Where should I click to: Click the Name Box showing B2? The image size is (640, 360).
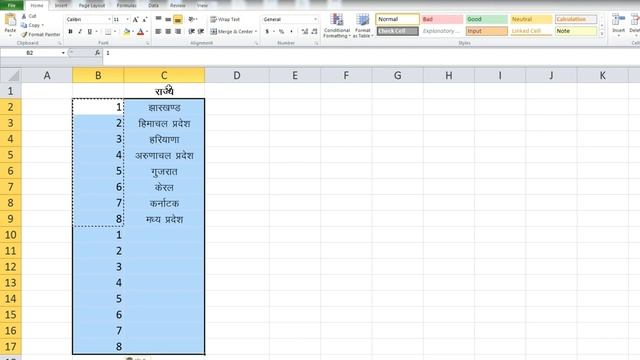pyautogui.click(x=30, y=53)
